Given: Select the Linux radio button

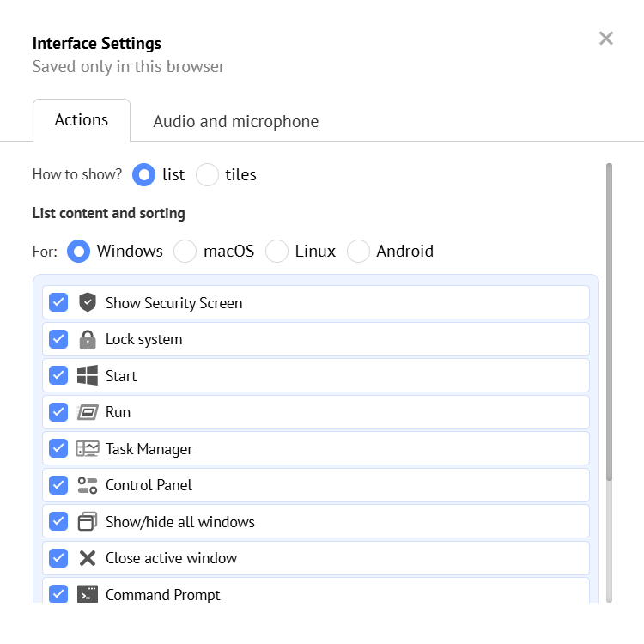Looking at the screenshot, I should coord(276,252).
